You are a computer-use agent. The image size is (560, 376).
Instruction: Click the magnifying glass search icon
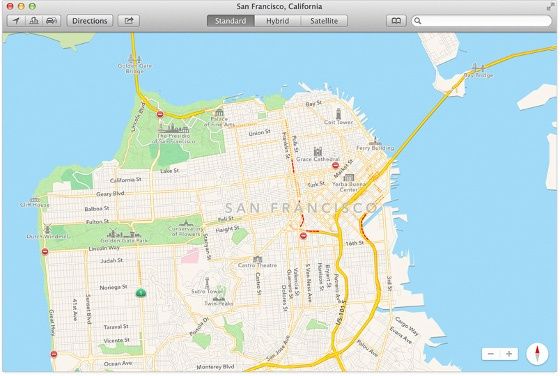pyautogui.click(x=418, y=21)
